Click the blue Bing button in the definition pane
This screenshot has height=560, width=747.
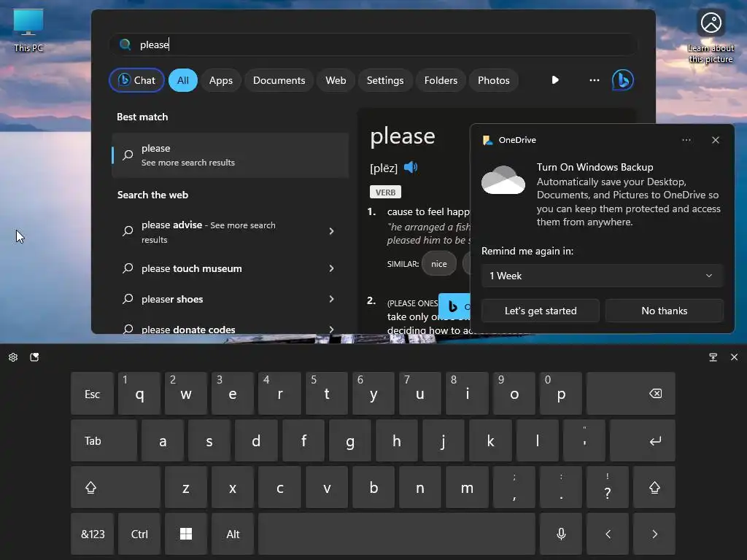(454, 306)
